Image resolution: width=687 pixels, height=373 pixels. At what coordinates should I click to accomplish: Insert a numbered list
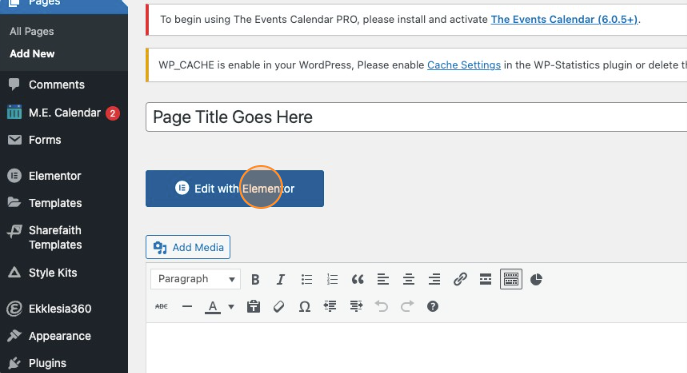coord(332,279)
